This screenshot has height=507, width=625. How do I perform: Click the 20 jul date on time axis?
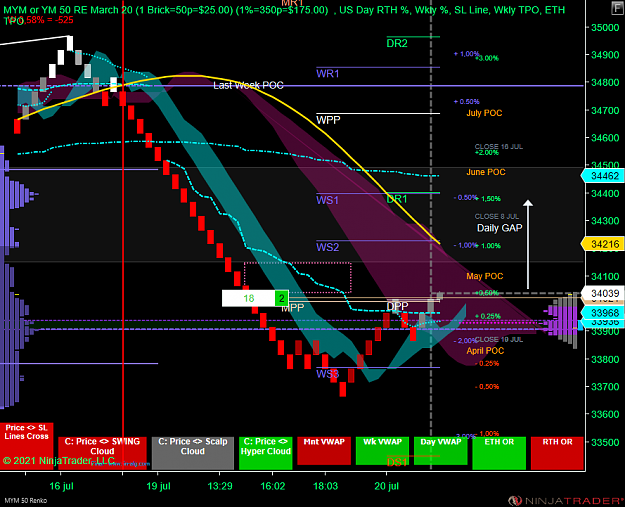(387, 486)
